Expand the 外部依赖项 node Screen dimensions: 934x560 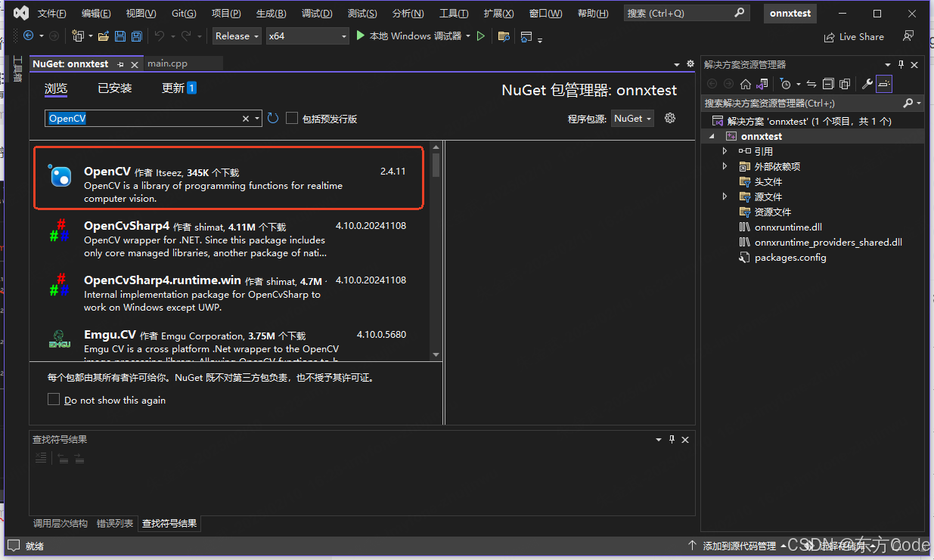pos(725,166)
